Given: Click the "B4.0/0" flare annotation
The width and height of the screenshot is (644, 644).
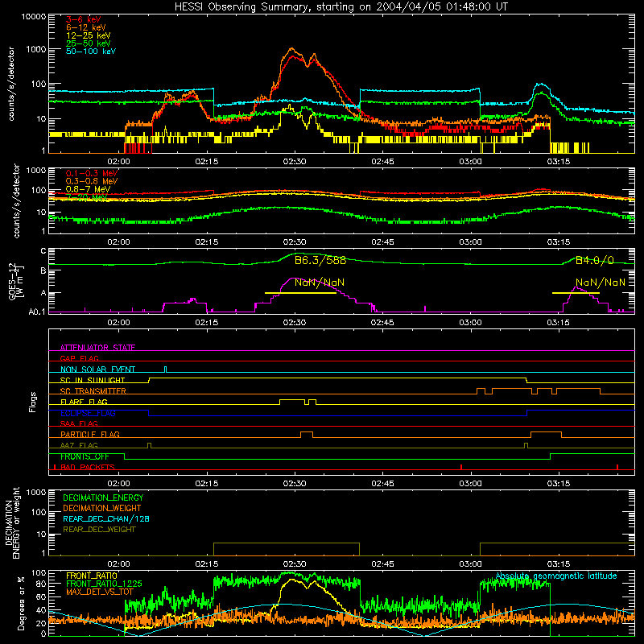Looking at the screenshot, I should pos(595,260).
